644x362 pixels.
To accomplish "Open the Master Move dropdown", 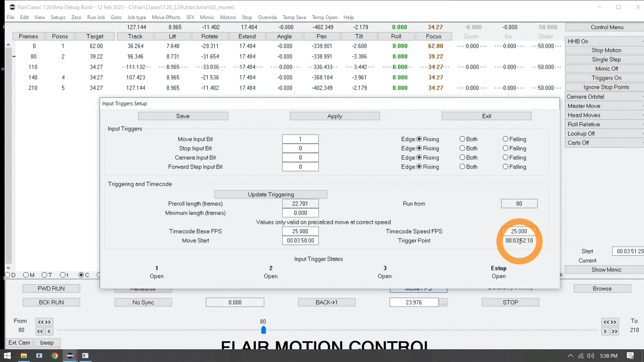I will click(604, 106).
